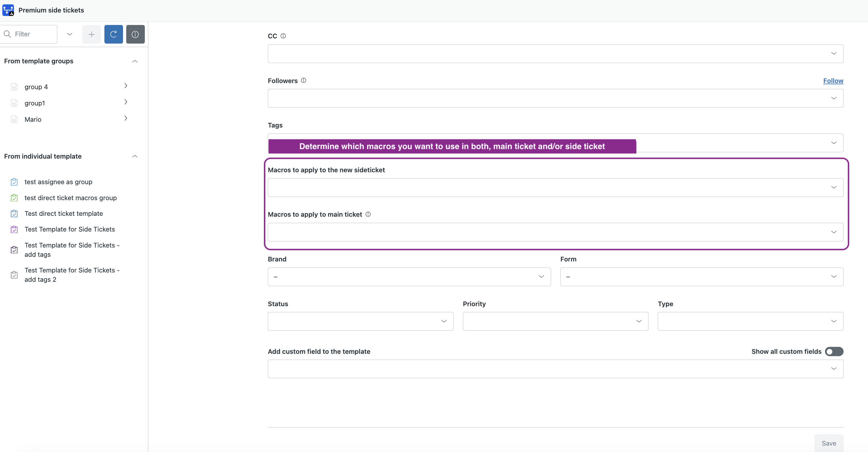Open Macros to apply to main ticket dropdown
The height and width of the screenshot is (452, 868).
[x=555, y=232]
